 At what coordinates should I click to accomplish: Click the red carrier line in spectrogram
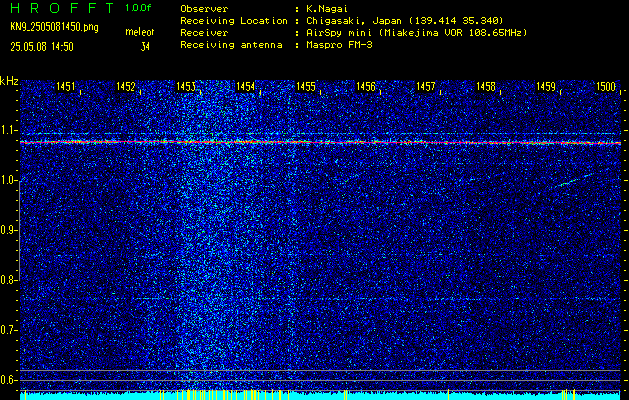[x=321, y=142]
